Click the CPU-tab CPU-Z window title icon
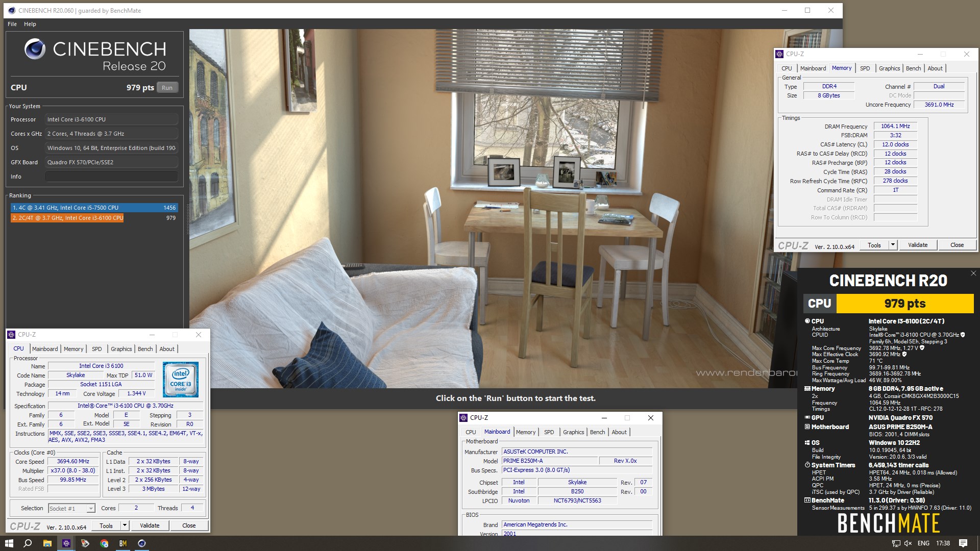 11,335
